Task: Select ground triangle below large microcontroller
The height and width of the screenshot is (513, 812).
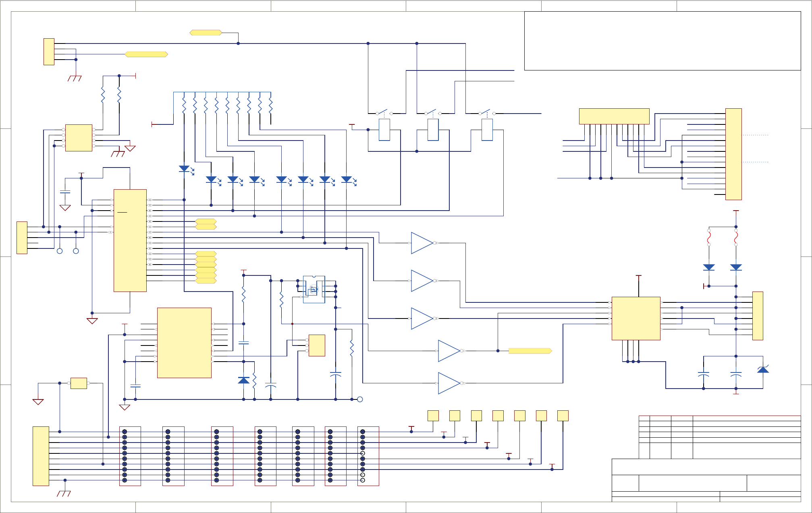Action: click(x=92, y=321)
